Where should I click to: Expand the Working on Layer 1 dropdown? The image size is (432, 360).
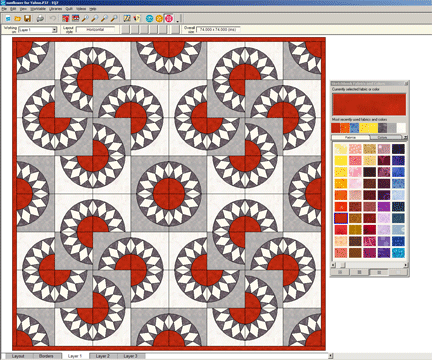click(54, 30)
